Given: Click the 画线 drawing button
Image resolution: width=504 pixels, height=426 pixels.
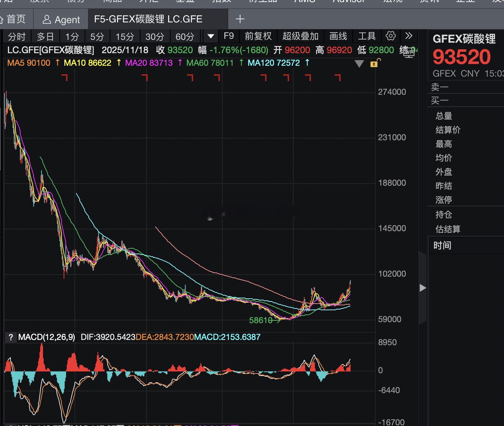Looking at the screenshot, I should click(338, 36).
